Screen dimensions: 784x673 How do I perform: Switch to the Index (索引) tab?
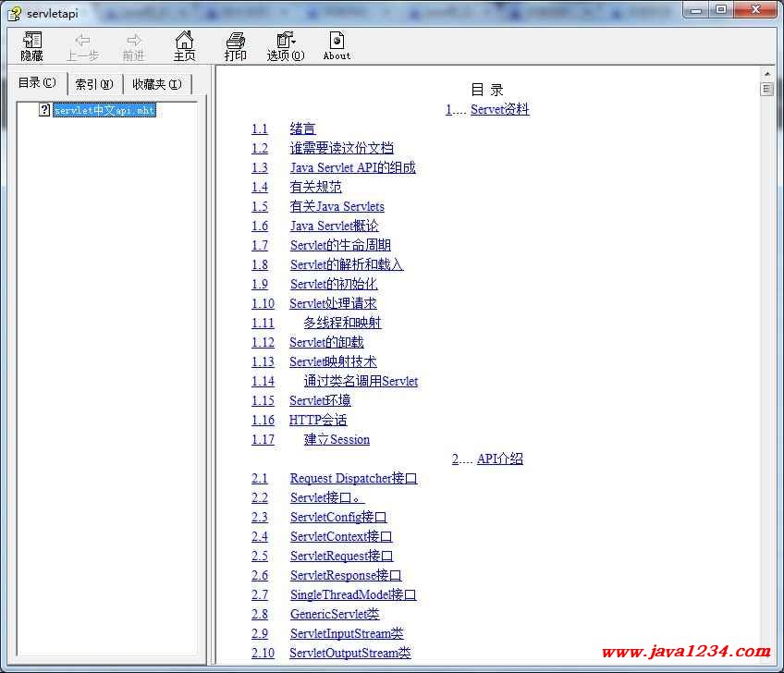pos(94,84)
